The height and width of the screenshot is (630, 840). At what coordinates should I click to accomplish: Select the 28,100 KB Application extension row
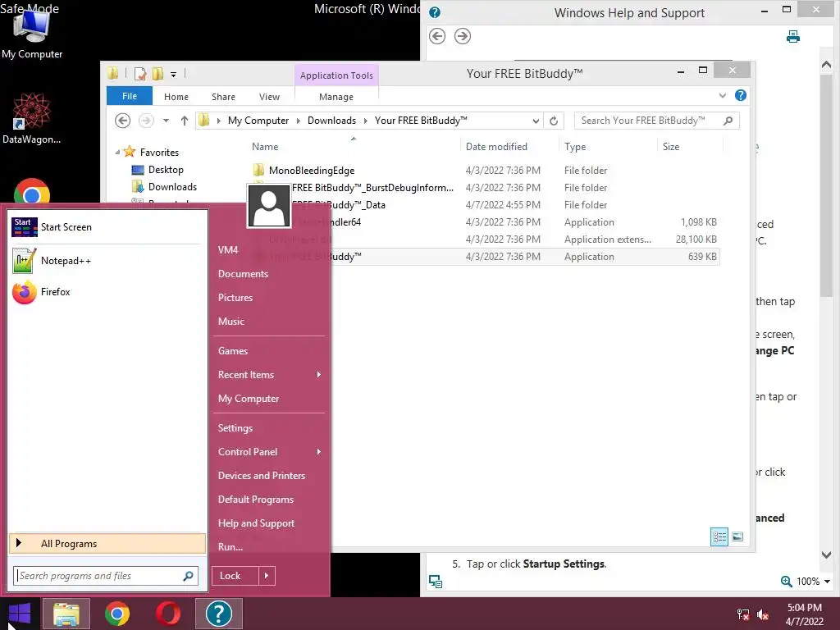point(484,240)
